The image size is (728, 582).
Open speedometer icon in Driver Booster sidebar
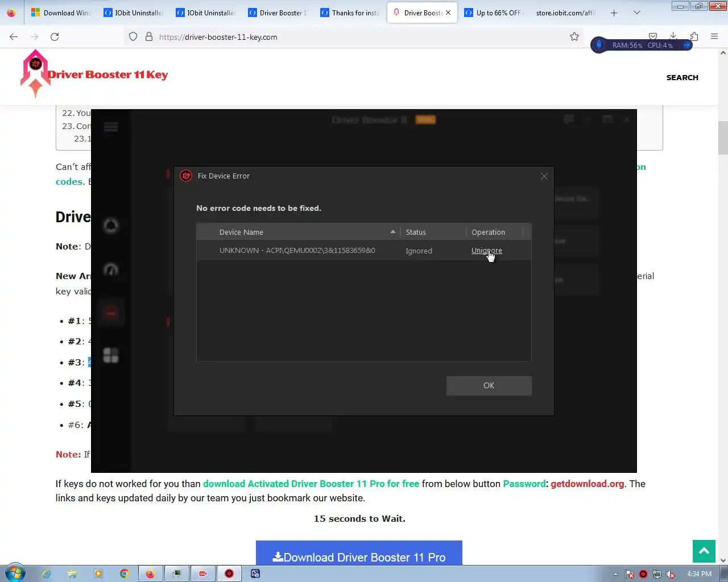(x=111, y=269)
